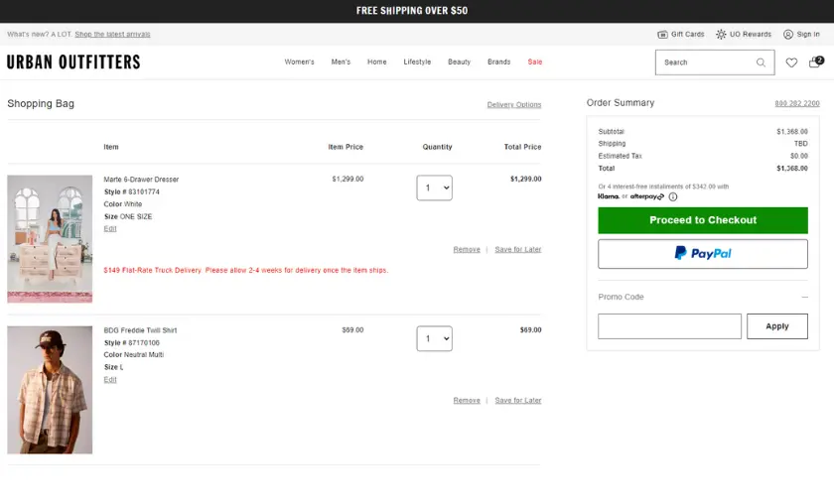The width and height of the screenshot is (834, 504).
Task: Pay with the PayPal button
Action: pos(703,254)
